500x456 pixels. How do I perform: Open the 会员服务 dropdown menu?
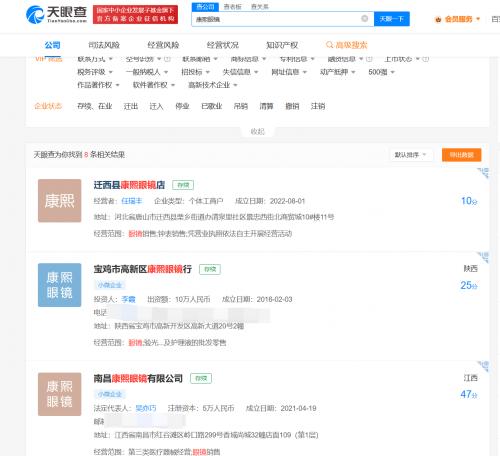click(458, 19)
